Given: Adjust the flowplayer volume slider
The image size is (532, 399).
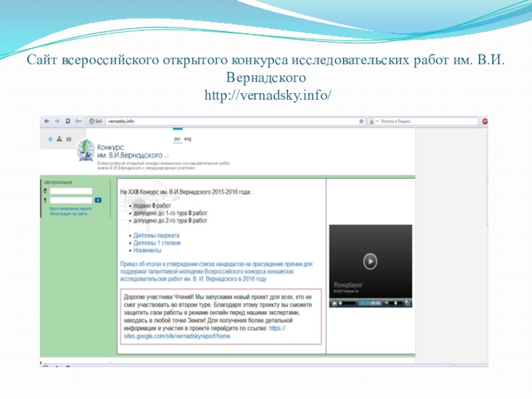Looking at the screenshot, I should point(396,303).
